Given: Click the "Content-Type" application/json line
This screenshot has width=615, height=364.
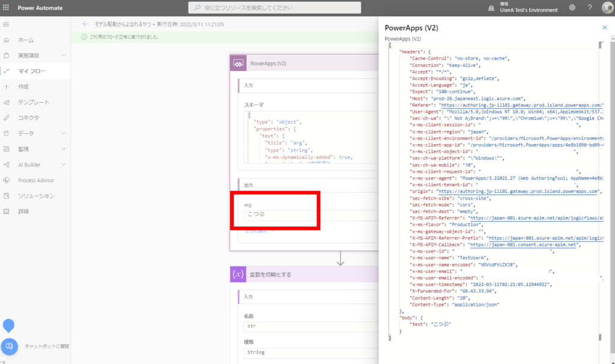Looking at the screenshot, I should click(x=455, y=305).
